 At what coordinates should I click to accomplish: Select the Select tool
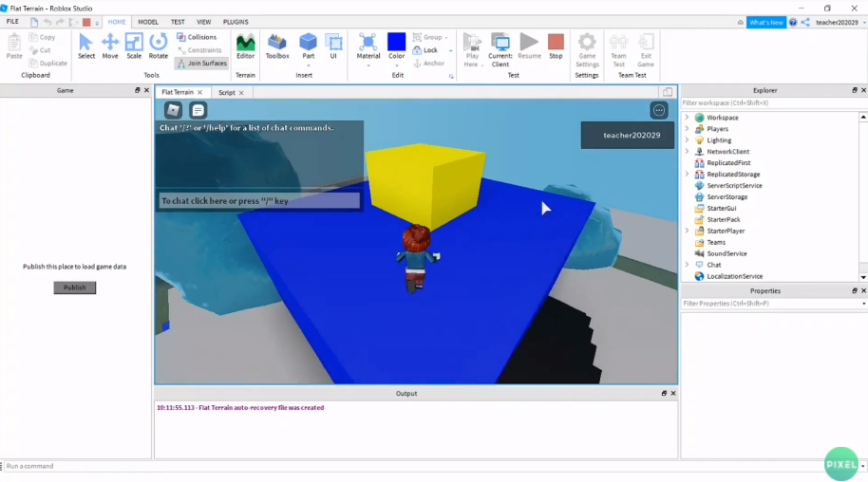[85, 46]
